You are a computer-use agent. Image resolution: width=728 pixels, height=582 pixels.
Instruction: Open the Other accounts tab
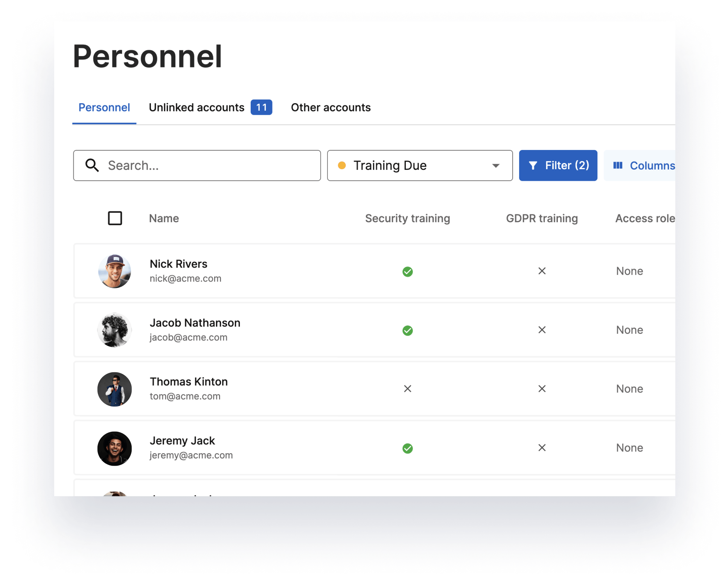coord(330,108)
